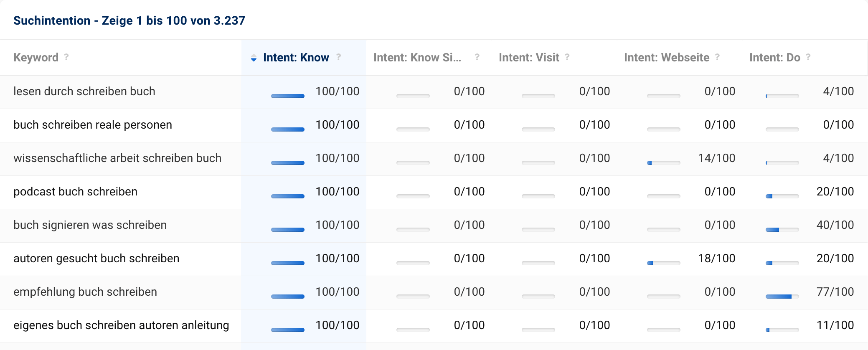Click Webseite progress bar for 'autoren gesucht buch schreiben'
This screenshot has height=350, width=868.
coord(664,263)
